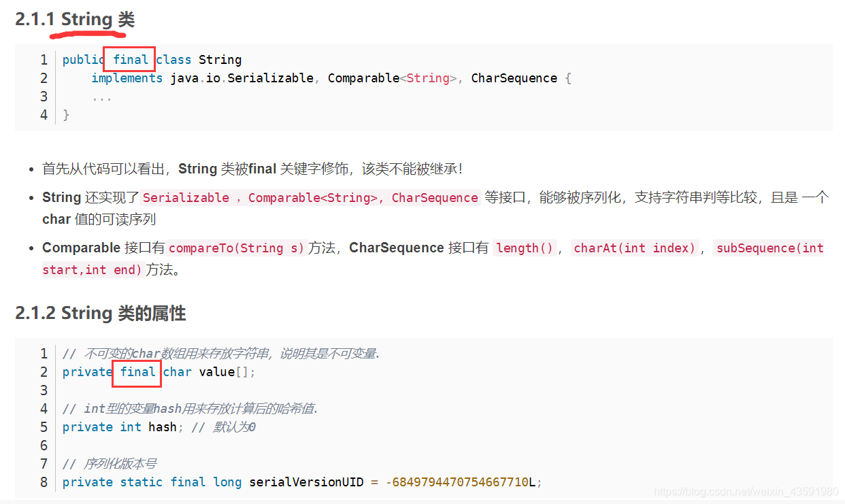Click the red-boxed final keyword in class declaration

coord(130,59)
